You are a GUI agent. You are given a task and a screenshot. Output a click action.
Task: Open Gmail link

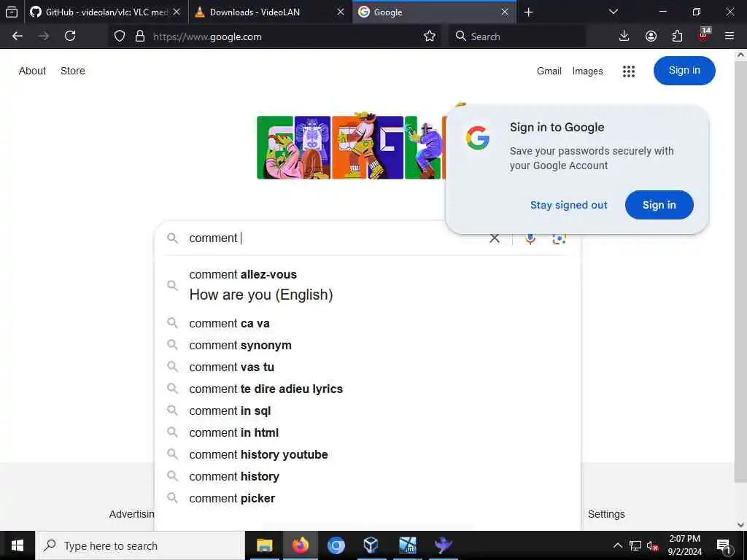549,71
